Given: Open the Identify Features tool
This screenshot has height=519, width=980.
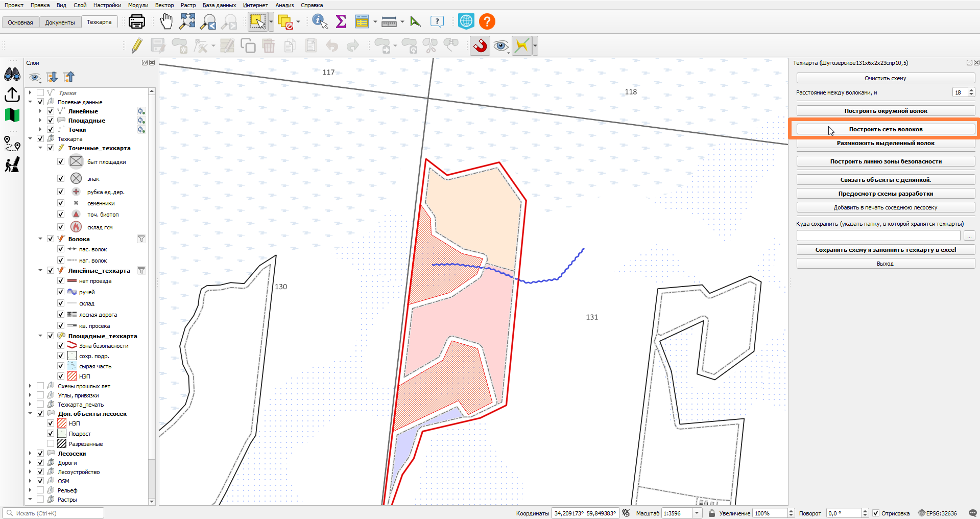Looking at the screenshot, I should [x=320, y=21].
